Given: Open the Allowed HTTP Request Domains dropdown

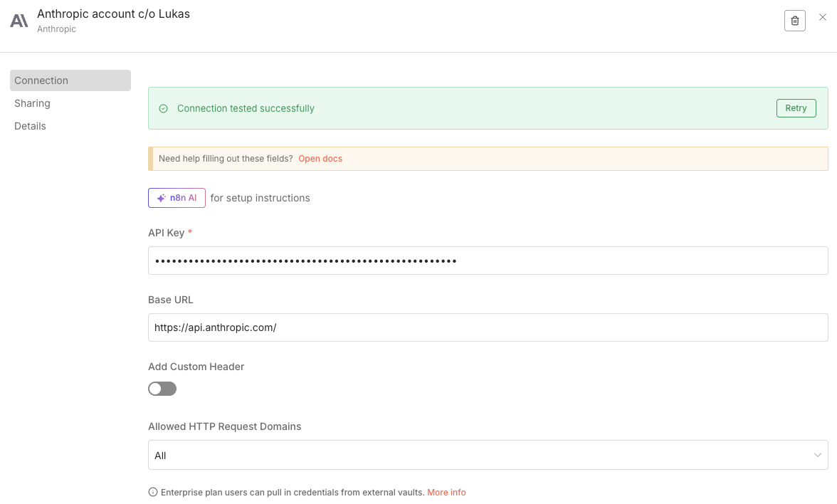Looking at the screenshot, I should [488, 456].
